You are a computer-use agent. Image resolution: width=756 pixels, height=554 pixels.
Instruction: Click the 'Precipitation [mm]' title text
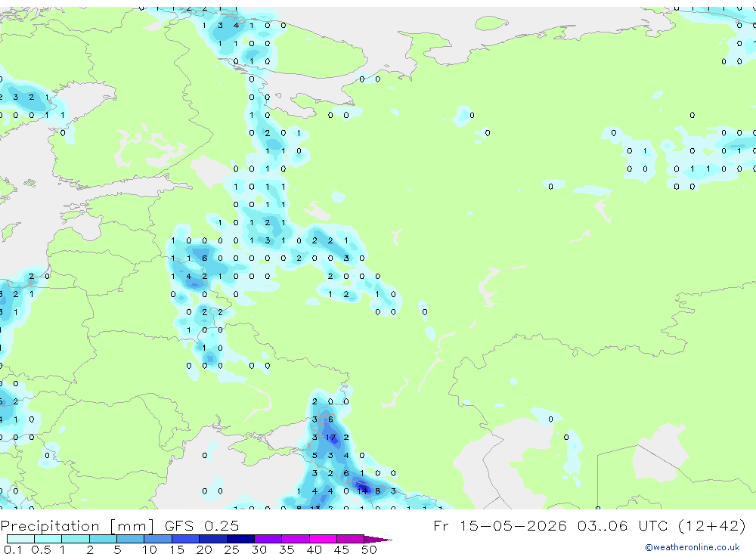[77, 526]
